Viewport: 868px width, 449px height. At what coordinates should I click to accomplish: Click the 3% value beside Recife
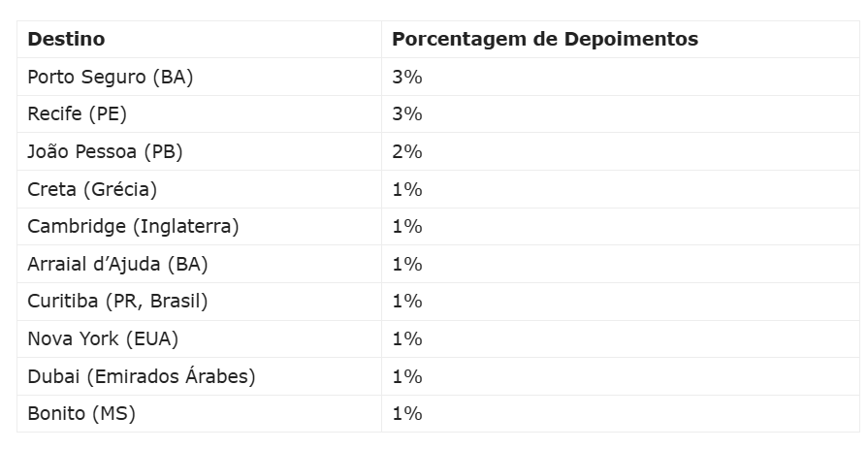[407, 114]
